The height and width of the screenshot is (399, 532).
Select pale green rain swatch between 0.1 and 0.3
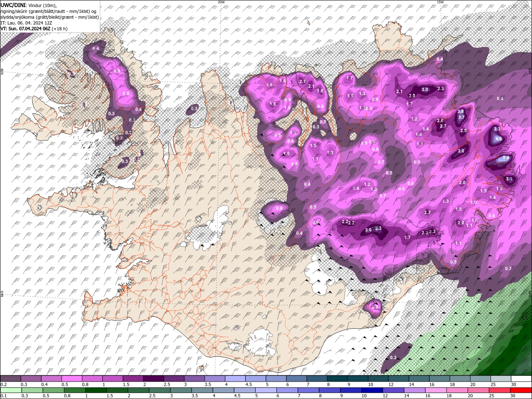[10, 390]
